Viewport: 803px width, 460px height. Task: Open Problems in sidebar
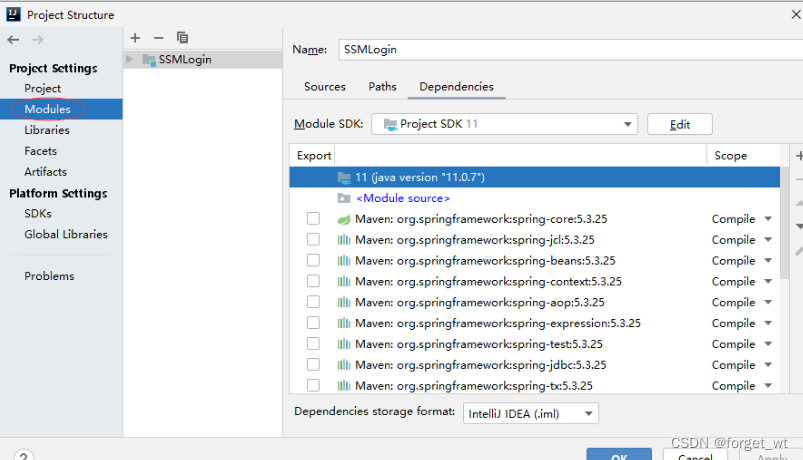point(49,276)
